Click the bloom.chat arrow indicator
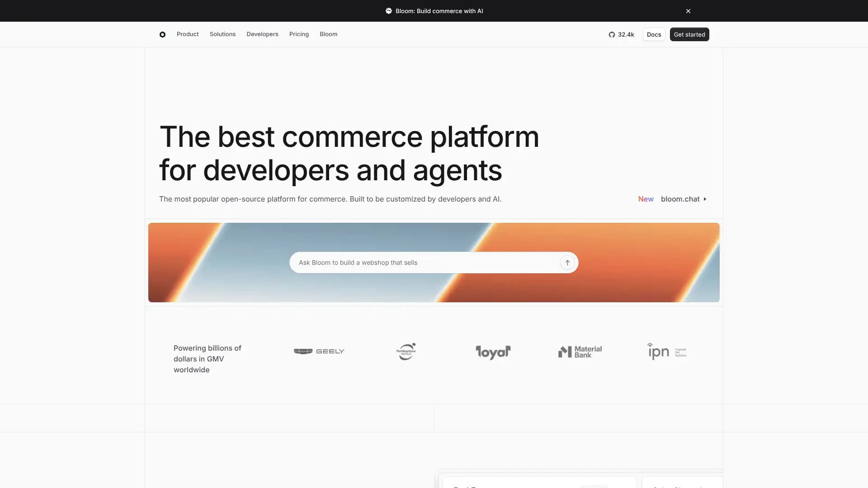 click(x=705, y=199)
